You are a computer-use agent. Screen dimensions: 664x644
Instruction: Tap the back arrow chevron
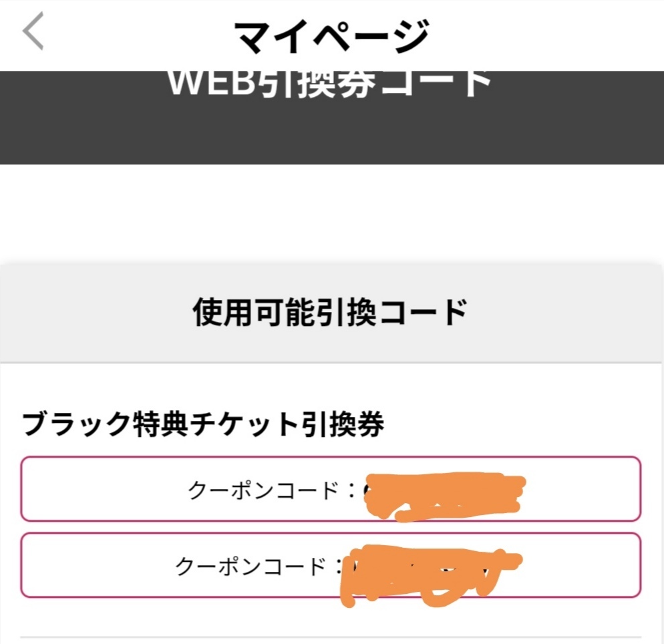pos(33,33)
